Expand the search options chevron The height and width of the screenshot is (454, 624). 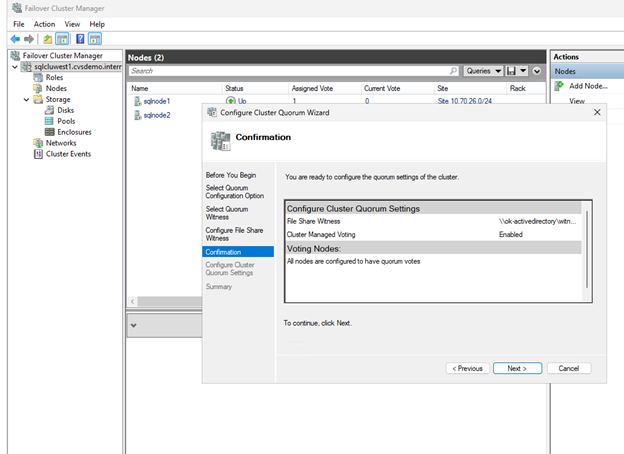[x=537, y=71]
